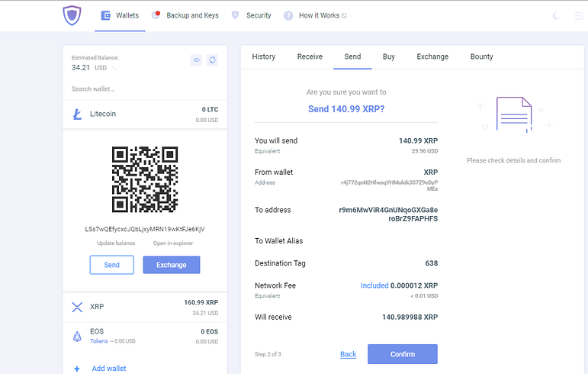Click the Litecoin QR code
The width and height of the screenshot is (588, 374).
pos(145,179)
